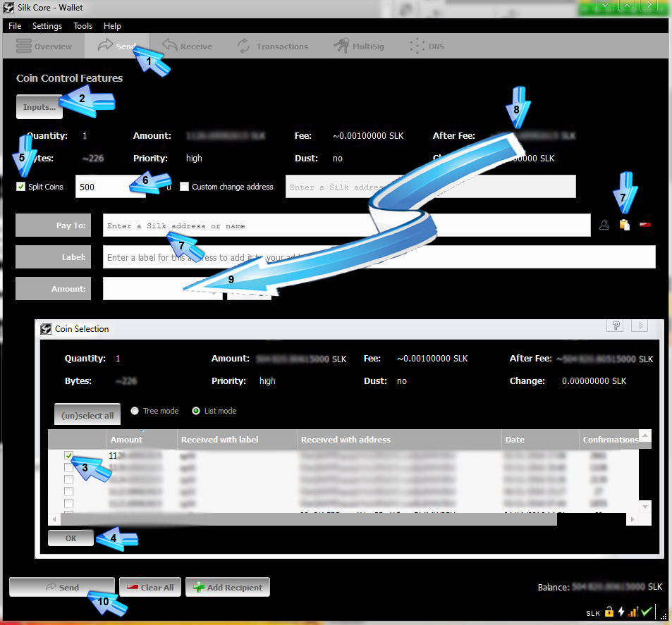The width and height of the screenshot is (672, 625).
Task: Switch to the Transactions tab
Action: pos(273,46)
